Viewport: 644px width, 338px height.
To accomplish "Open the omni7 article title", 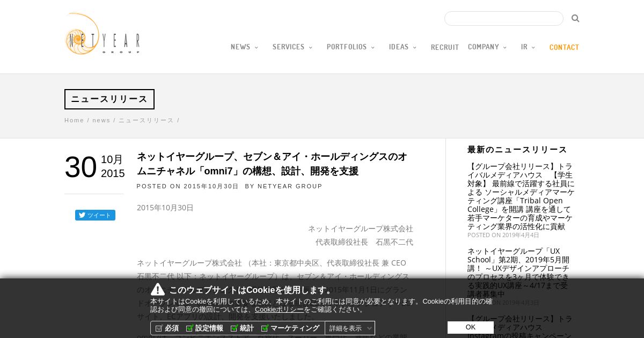I will 272,164.
